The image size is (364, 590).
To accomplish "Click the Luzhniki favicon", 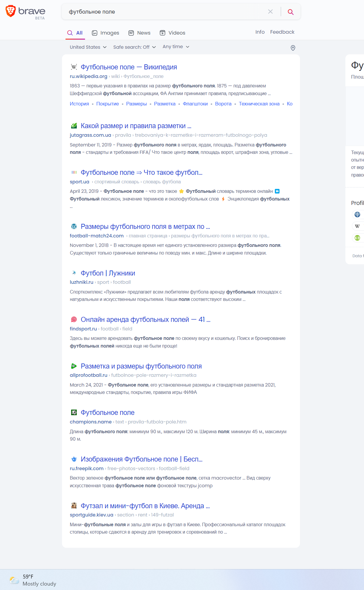I will tap(74, 273).
